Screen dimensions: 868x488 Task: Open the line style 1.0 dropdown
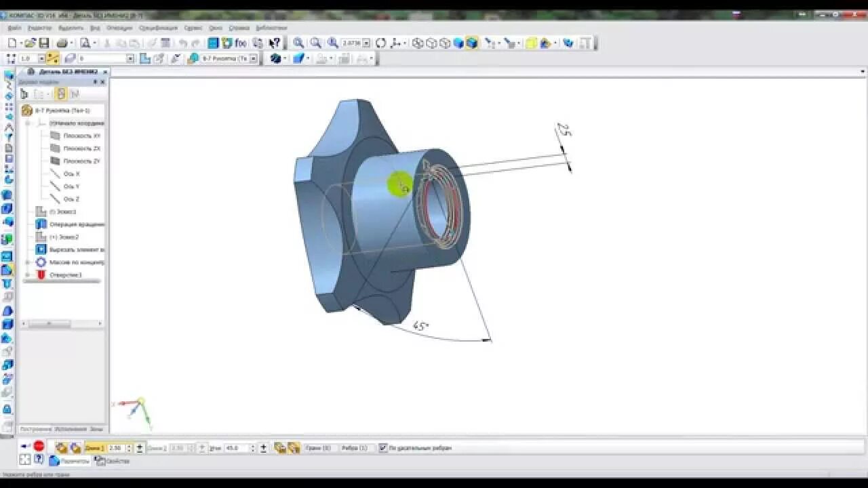tap(42, 59)
